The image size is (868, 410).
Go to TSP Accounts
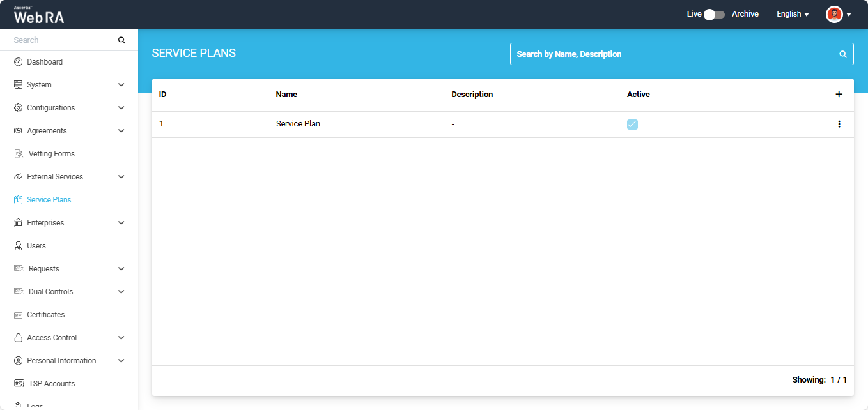[51, 384]
